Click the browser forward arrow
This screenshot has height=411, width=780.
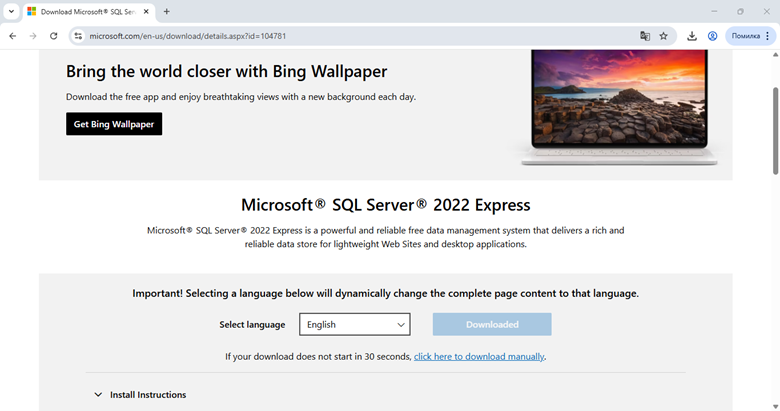click(33, 36)
